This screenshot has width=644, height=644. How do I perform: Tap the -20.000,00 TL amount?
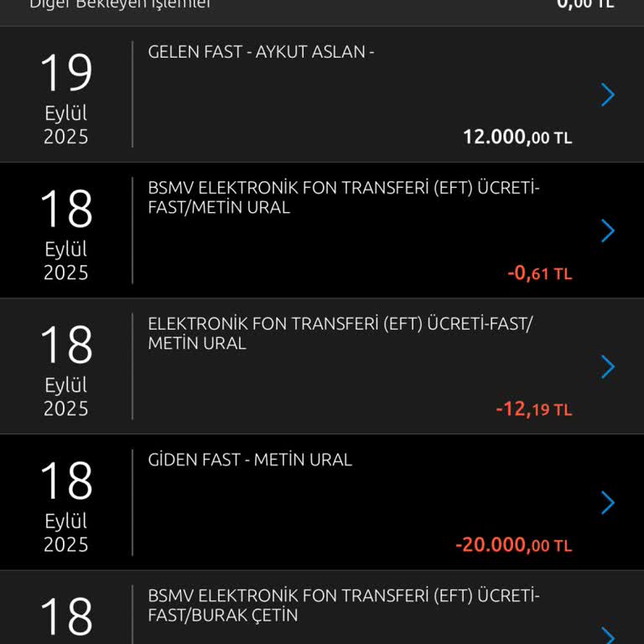513,545
